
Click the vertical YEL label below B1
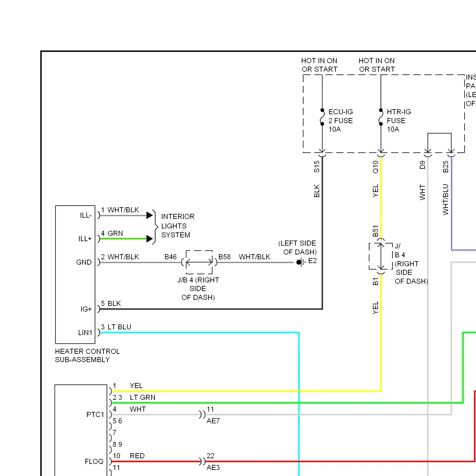pyautogui.click(x=375, y=308)
